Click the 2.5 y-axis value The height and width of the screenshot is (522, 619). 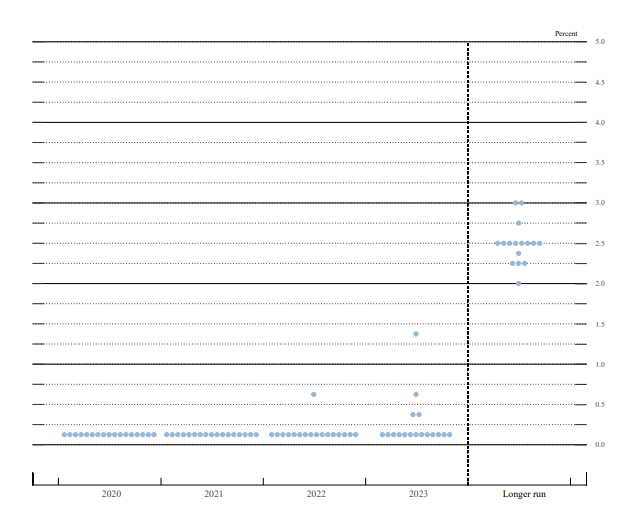pyautogui.click(x=600, y=243)
